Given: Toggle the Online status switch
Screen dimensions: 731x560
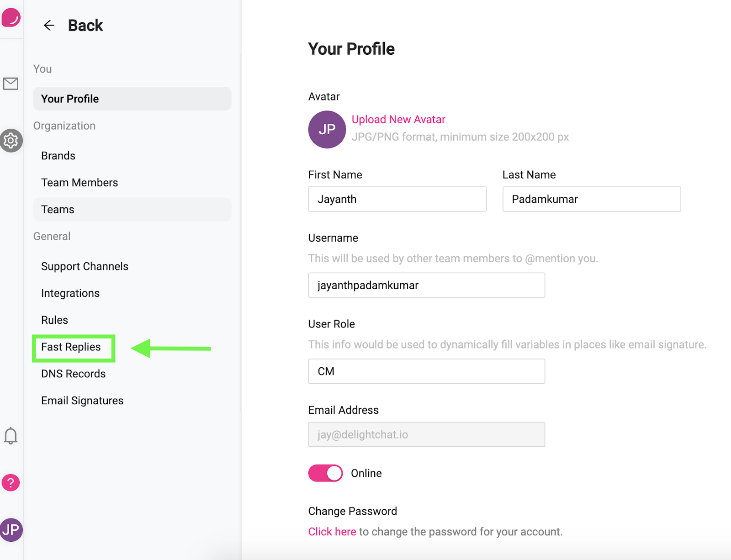Looking at the screenshot, I should [325, 473].
